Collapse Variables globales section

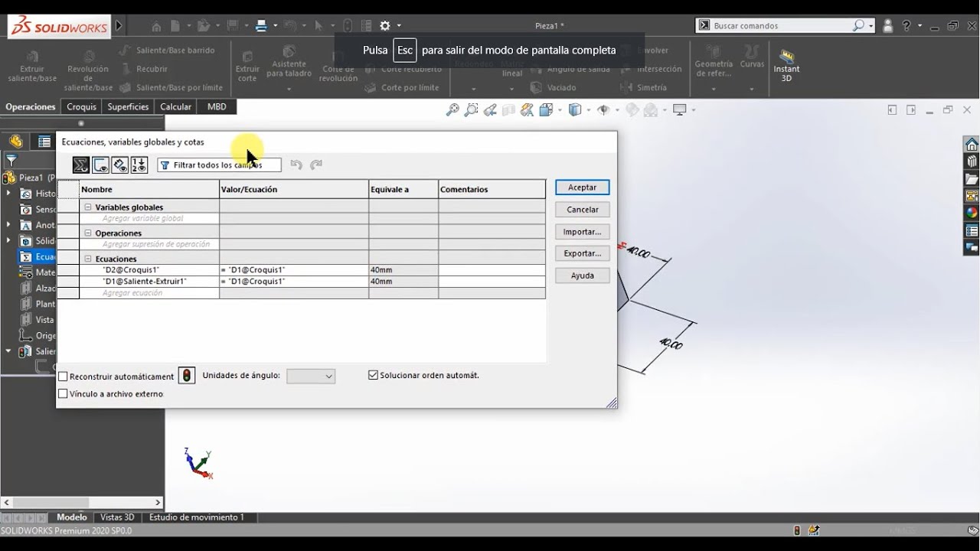pyautogui.click(x=88, y=207)
